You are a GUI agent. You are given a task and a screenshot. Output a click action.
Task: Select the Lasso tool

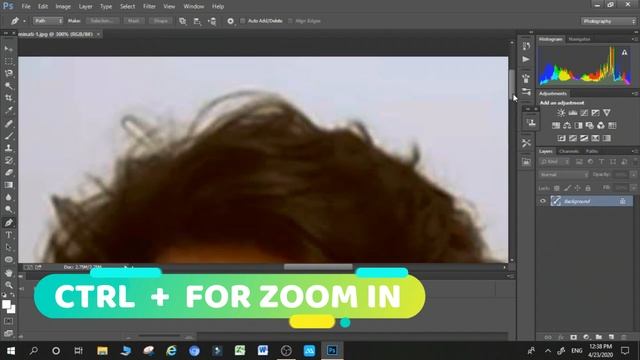point(9,73)
